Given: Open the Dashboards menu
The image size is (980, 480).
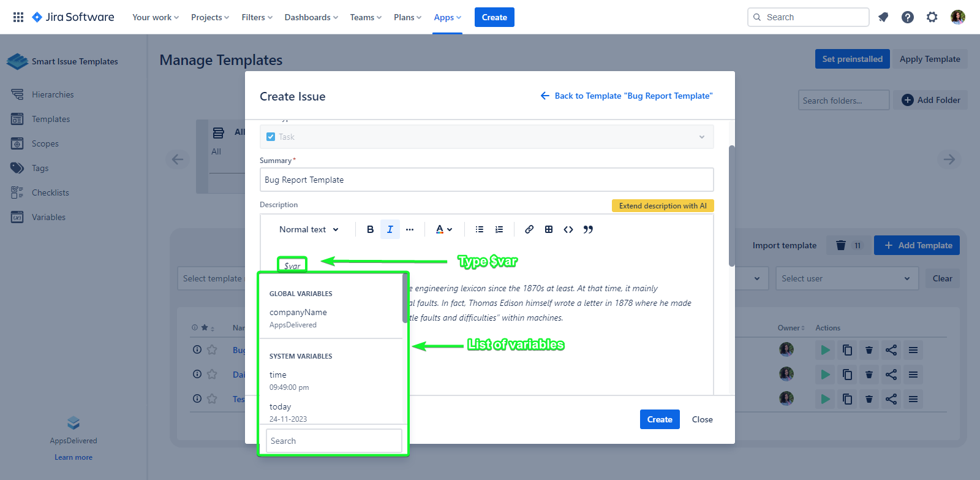Looking at the screenshot, I should [x=311, y=17].
